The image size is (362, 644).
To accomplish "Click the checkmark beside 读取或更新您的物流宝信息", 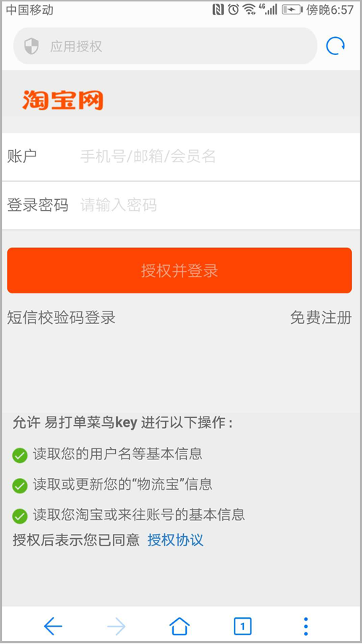I will pos(20,486).
